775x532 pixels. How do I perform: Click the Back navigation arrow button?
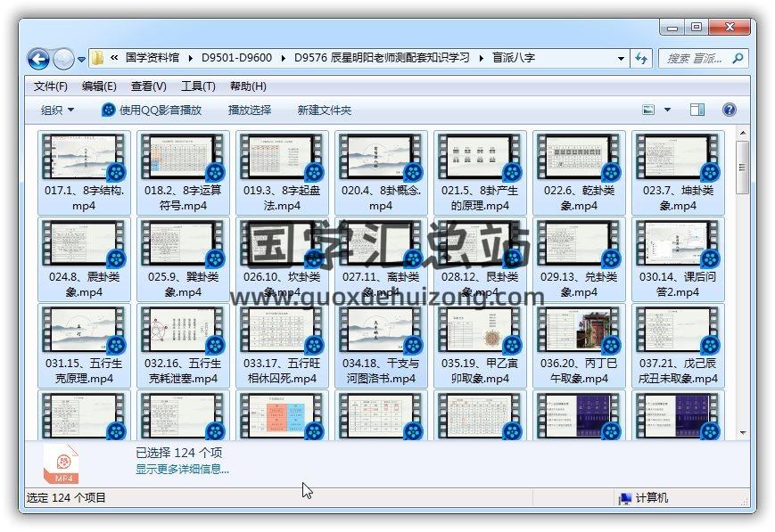point(38,59)
